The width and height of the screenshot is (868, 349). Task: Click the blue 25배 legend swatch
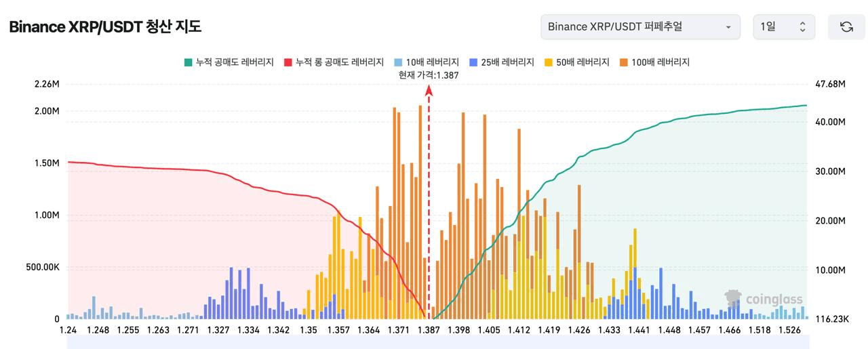click(474, 62)
